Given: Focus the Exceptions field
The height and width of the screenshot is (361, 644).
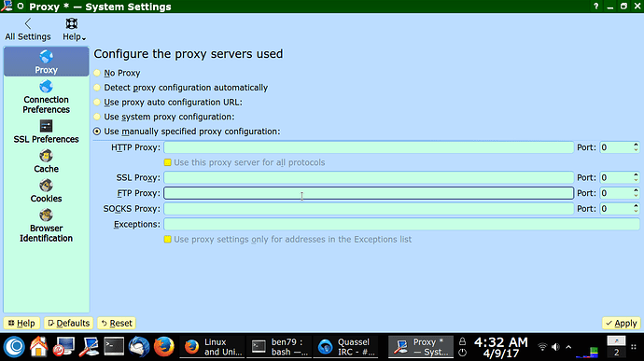Looking at the screenshot, I should (401, 224).
